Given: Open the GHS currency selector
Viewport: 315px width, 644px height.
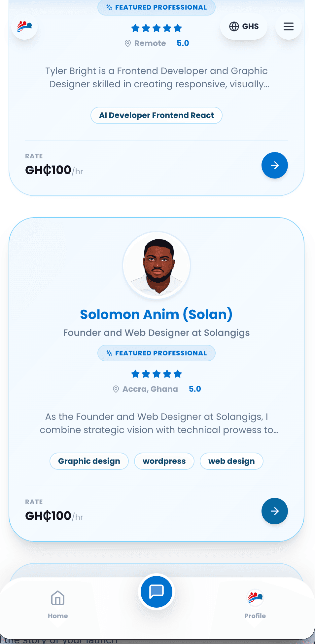Looking at the screenshot, I should click(244, 26).
